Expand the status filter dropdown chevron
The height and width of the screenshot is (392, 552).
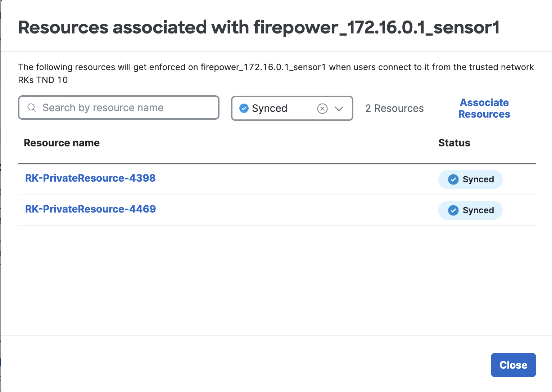click(x=339, y=108)
